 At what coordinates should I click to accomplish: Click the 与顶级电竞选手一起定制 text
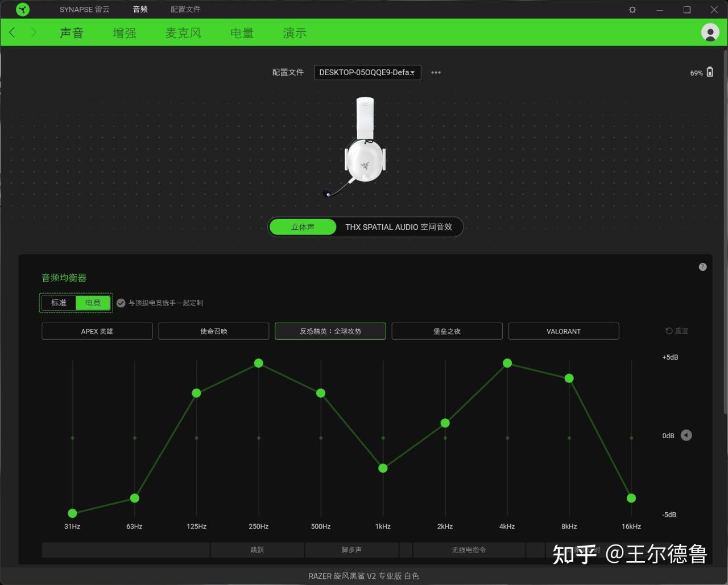[x=166, y=303]
